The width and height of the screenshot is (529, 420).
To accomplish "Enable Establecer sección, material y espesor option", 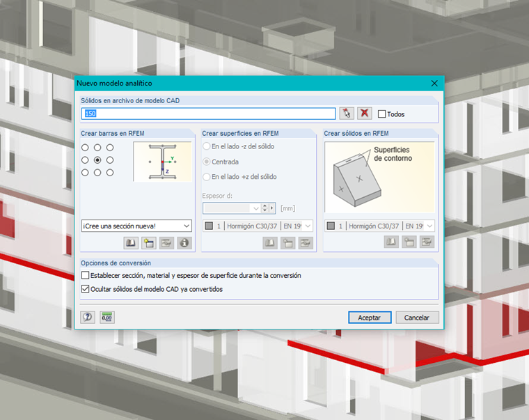I will tap(86, 276).
